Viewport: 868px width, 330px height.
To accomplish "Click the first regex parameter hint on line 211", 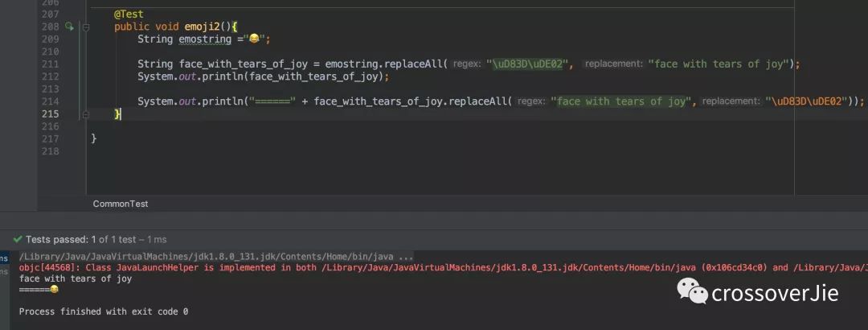I will pyautogui.click(x=467, y=64).
